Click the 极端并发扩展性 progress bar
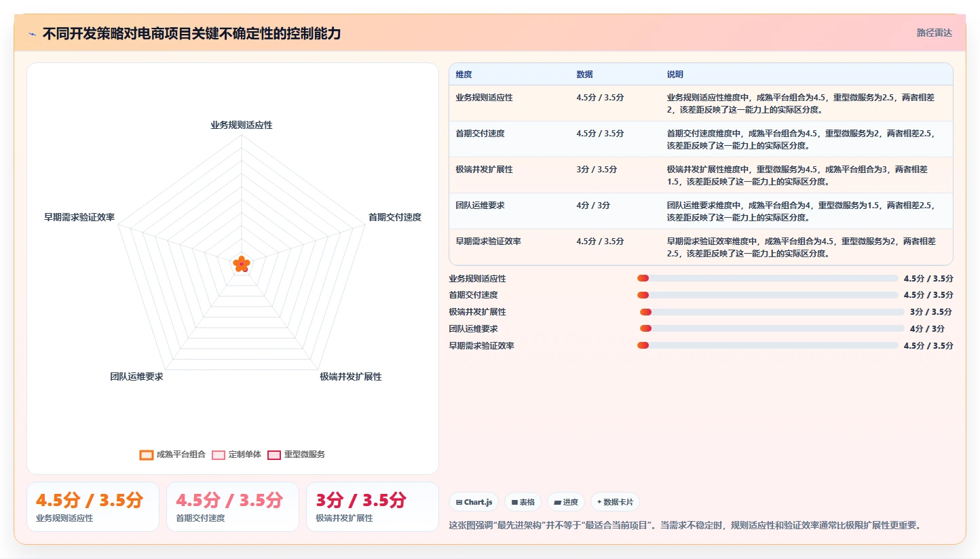The image size is (980, 559). click(772, 312)
